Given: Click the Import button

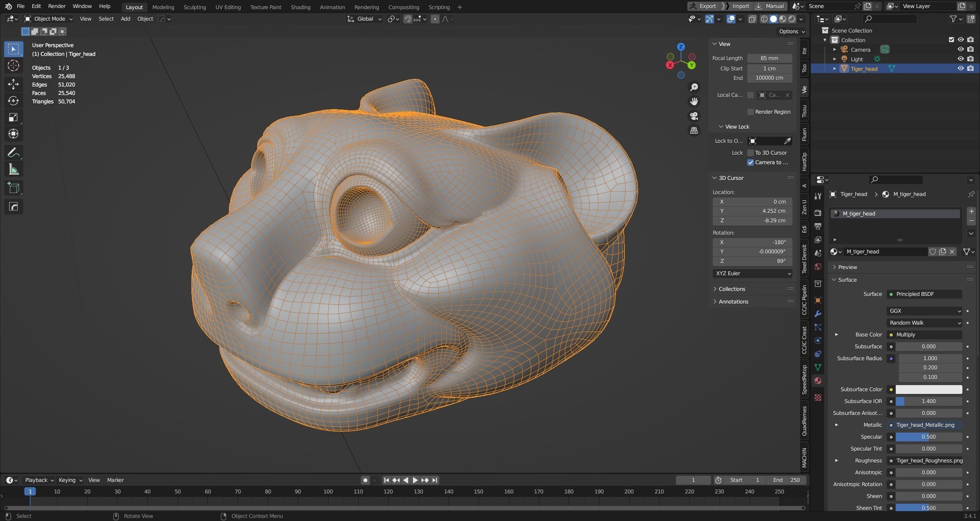Looking at the screenshot, I should coord(737,6).
